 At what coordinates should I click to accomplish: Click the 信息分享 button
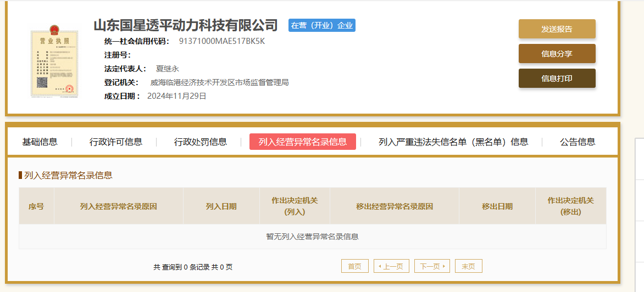click(x=557, y=54)
